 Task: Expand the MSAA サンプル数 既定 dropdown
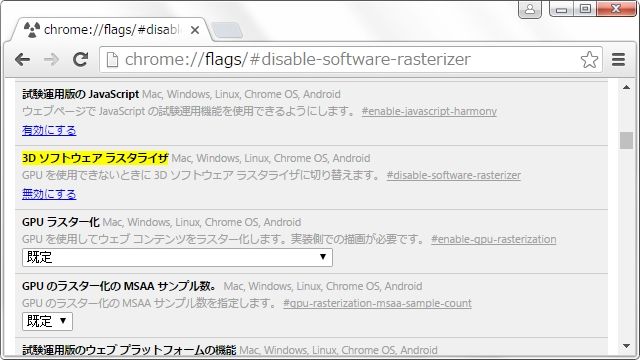(x=47, y=321)
